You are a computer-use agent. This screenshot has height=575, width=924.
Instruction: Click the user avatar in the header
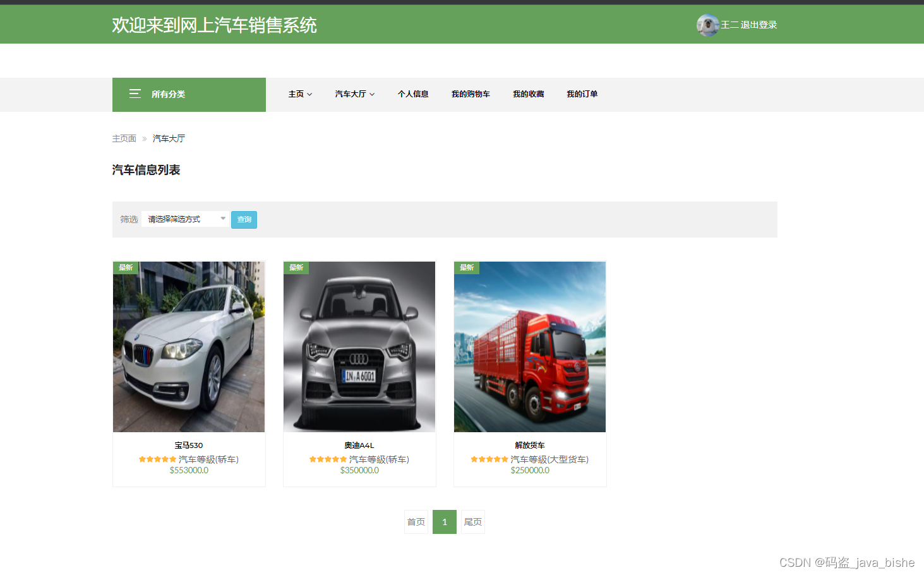(708, 25)
